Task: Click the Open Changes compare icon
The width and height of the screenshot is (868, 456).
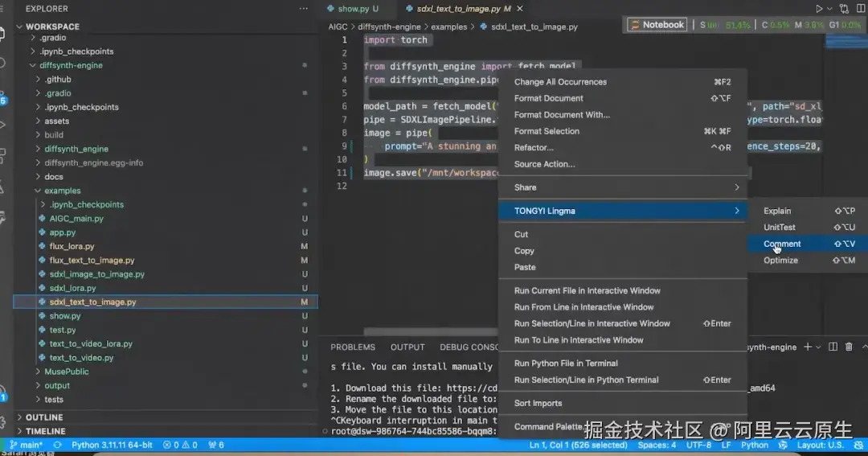Action: (x=844, y=9)
